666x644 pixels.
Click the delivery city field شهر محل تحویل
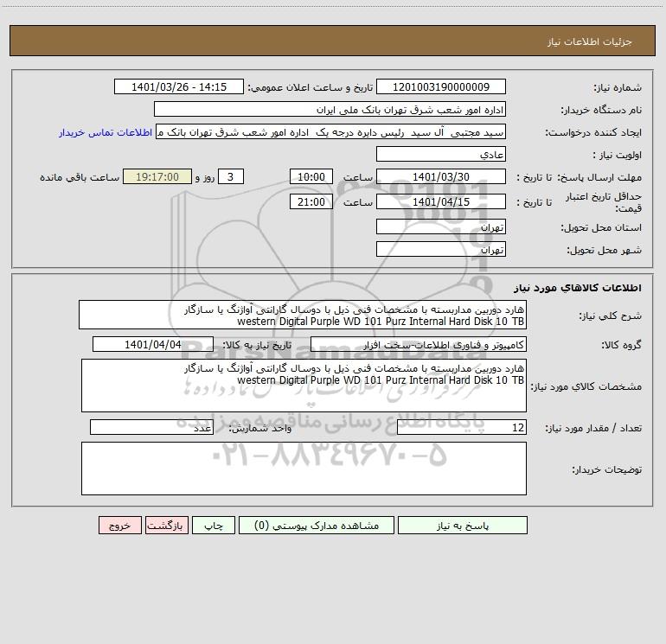pos(441,249)
